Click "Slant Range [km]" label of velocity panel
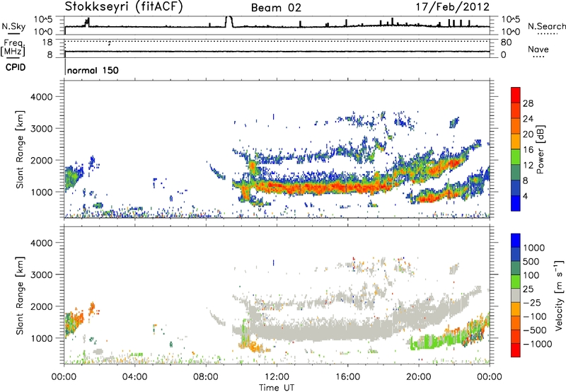This screenshot has width=566, height=392. (x=20, y=296)
